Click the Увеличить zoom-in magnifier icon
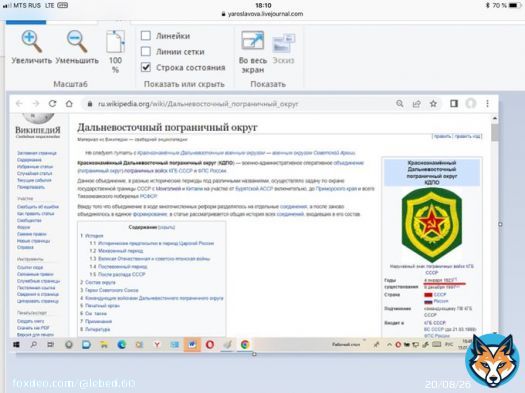This screenshot has width=525, height=393. 31,42
